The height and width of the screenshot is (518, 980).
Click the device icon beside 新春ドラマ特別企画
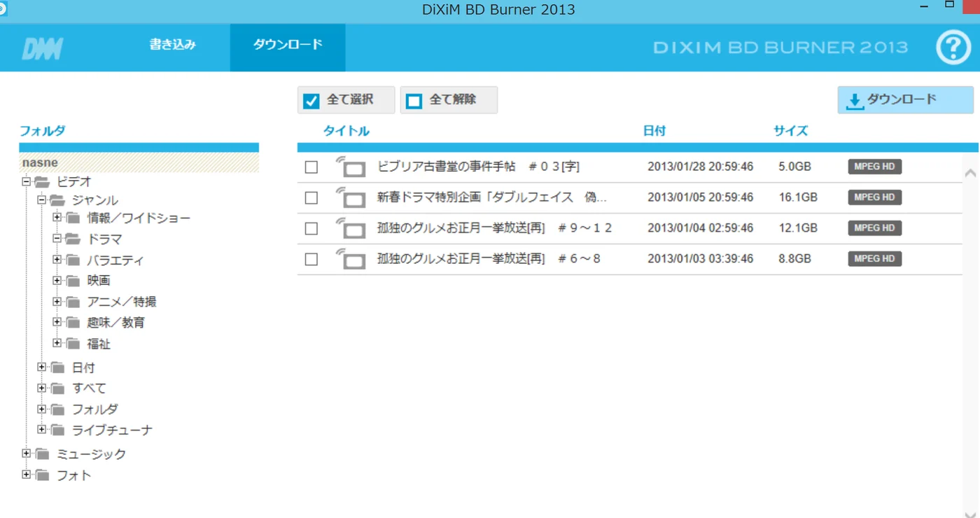[x=351, y=198]
